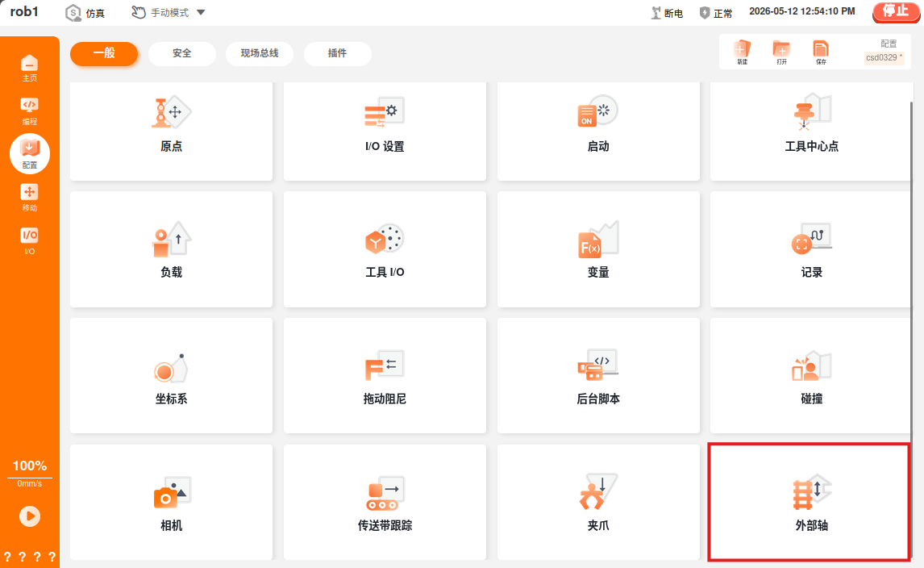Open the 夹爪 gripper tile

click(598, 502)
